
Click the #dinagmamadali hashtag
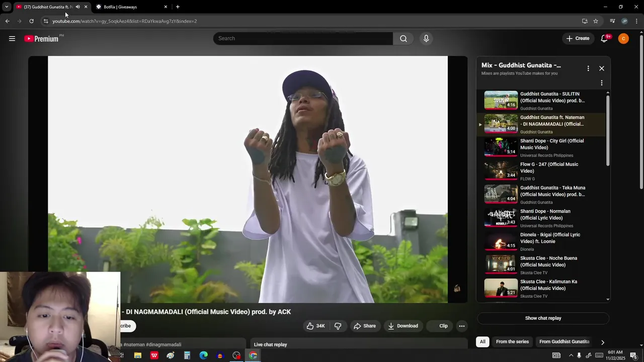tap(164, 345)
